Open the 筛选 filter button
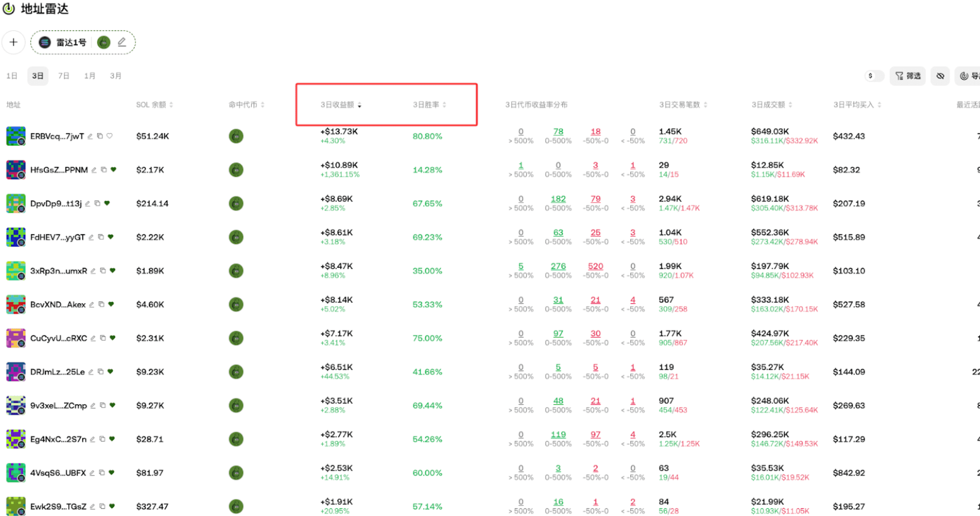This screenshot has height=516, width=980. click(x=907, y=76)
